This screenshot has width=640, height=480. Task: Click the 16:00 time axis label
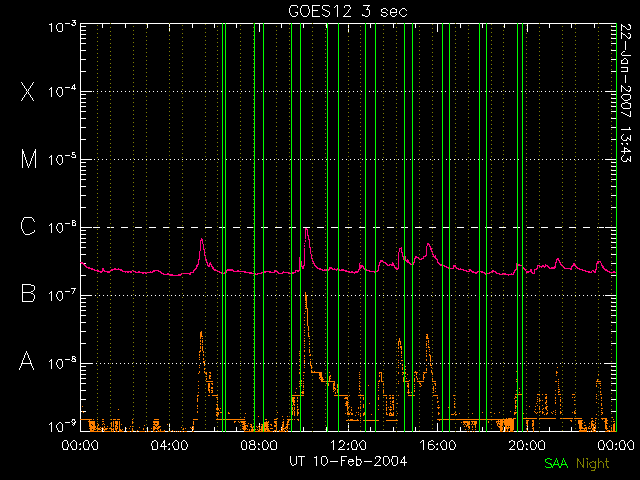(x=438, y=445)
